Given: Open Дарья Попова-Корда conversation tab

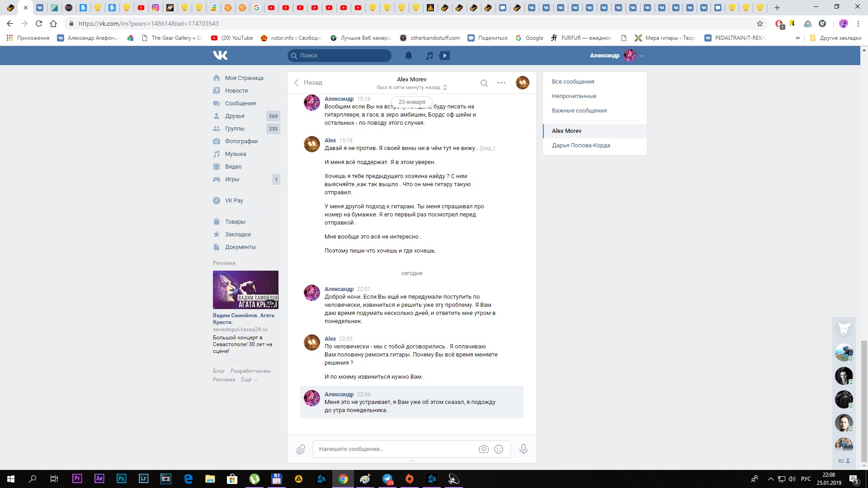Looking at the screenshot, I should pos(580,145).
